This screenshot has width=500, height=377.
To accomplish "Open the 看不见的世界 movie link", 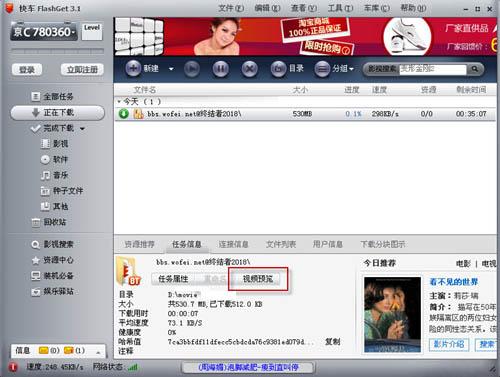I will [454, 282].
